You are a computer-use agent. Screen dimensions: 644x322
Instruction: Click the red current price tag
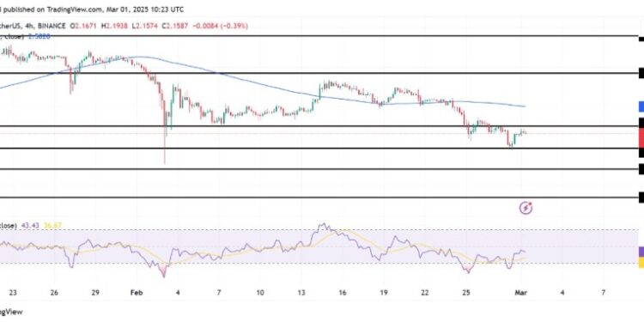641,137
